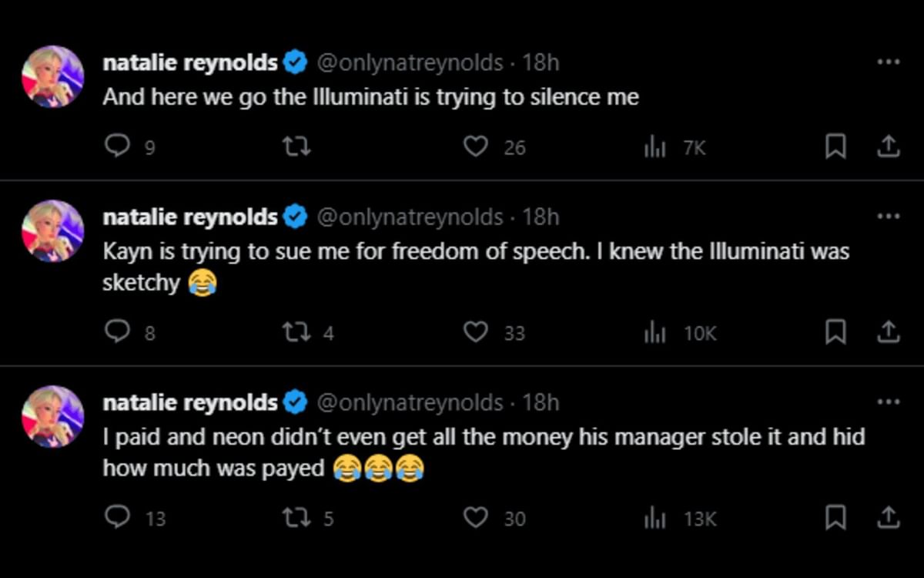This screenshot has width=924, height=578.
Task: Click @onlynatreynolds handle on the Kayn tweet
Action: coord(410,217)
